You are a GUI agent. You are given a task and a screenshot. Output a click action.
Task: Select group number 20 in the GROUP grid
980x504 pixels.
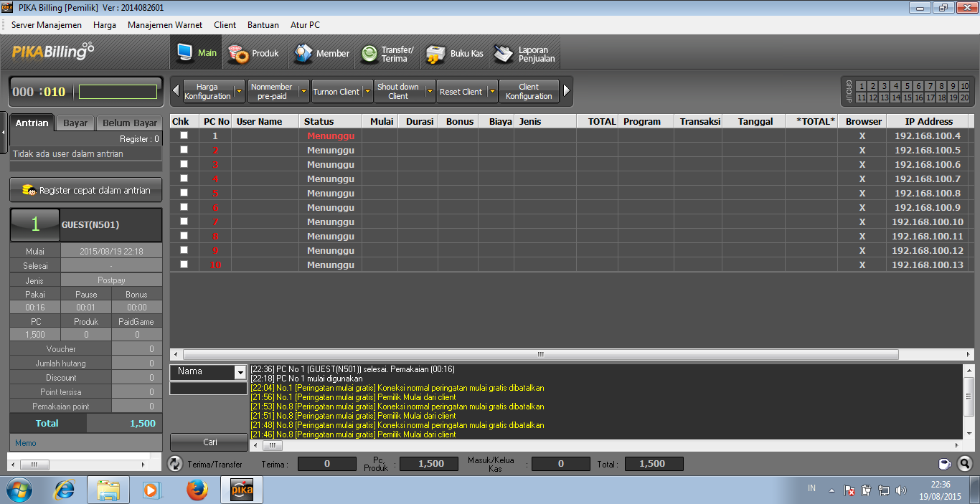coord(965,98)
